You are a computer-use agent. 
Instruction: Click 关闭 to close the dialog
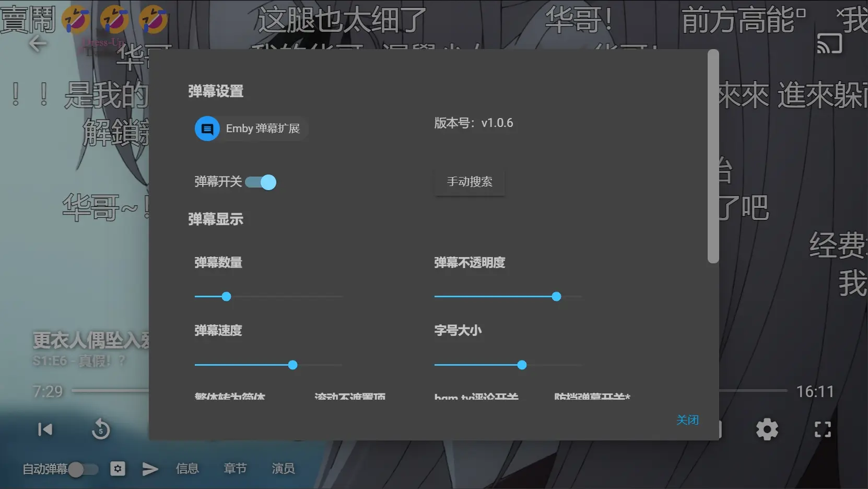pyautogui.click(x=687, y=420)
